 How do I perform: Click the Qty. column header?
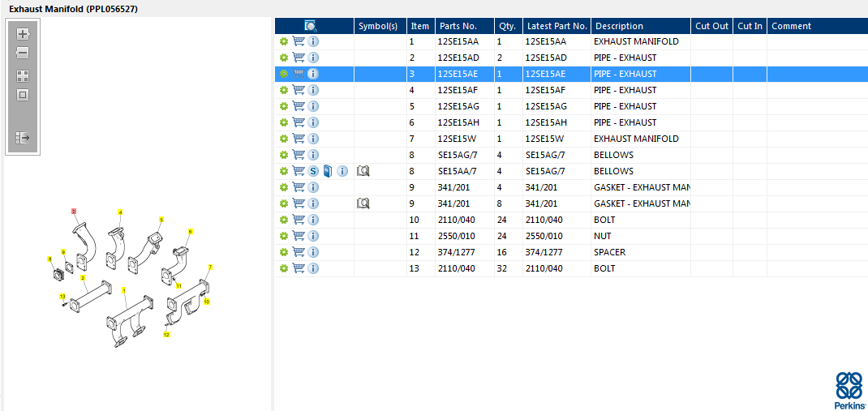(x=507, y=26)
